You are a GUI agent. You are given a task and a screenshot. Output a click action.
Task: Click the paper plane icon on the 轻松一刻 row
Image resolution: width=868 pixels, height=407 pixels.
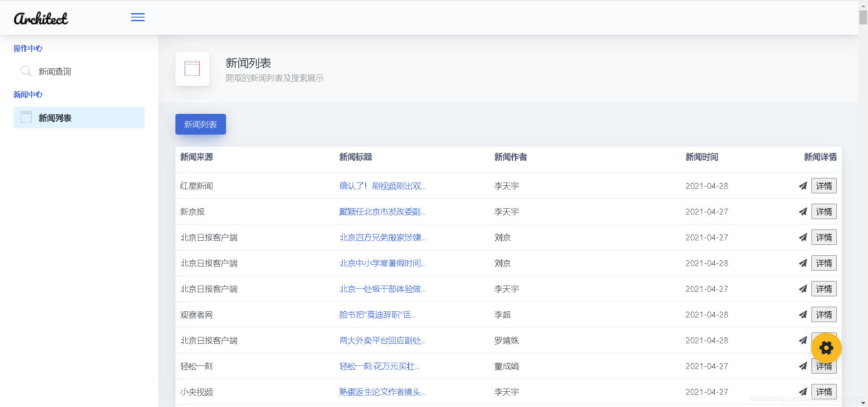(803, 366)
